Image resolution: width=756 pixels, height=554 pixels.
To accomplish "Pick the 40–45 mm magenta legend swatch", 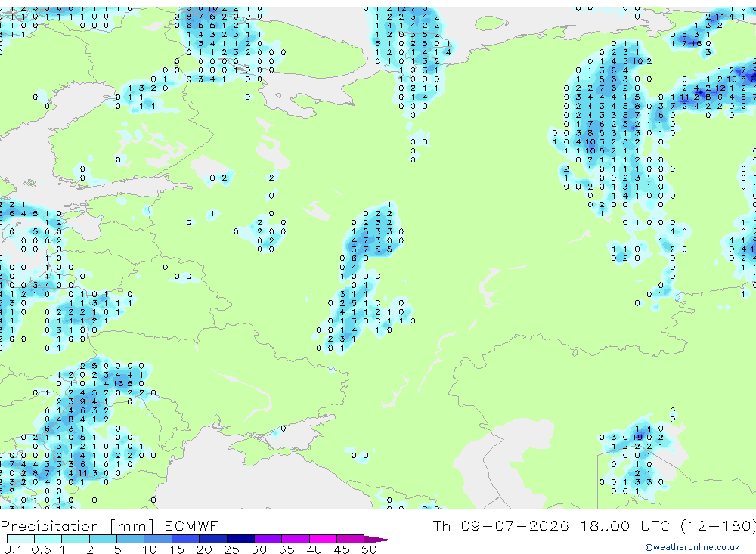I will [x=323, y=539].
